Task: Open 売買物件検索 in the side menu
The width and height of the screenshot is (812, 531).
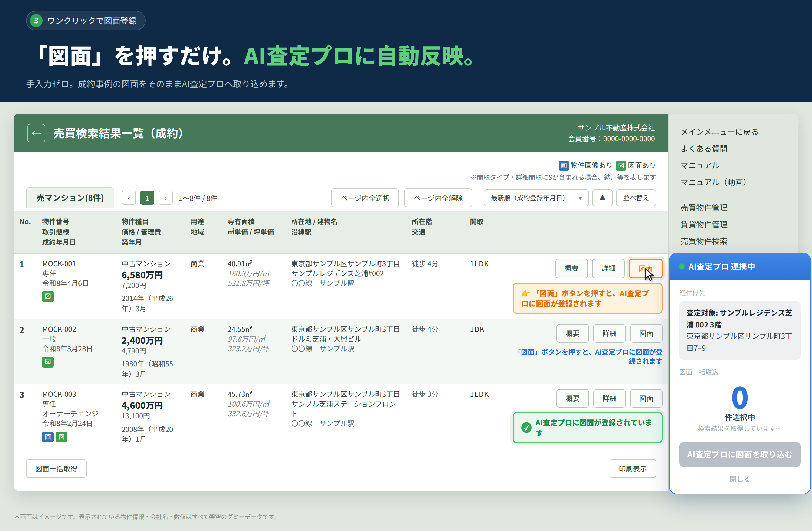Action: 704,241
